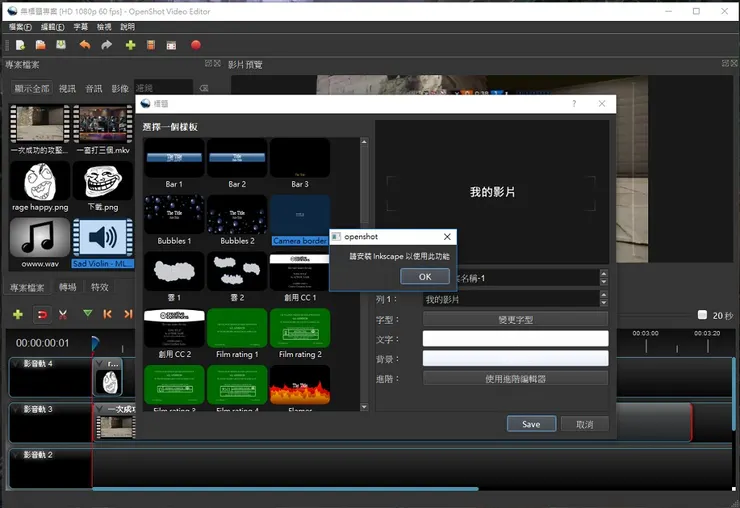Click the 使用進階編輯器 advanced editor button
Viewport: 740px width, 508px height.
click(x=515, y=379)
